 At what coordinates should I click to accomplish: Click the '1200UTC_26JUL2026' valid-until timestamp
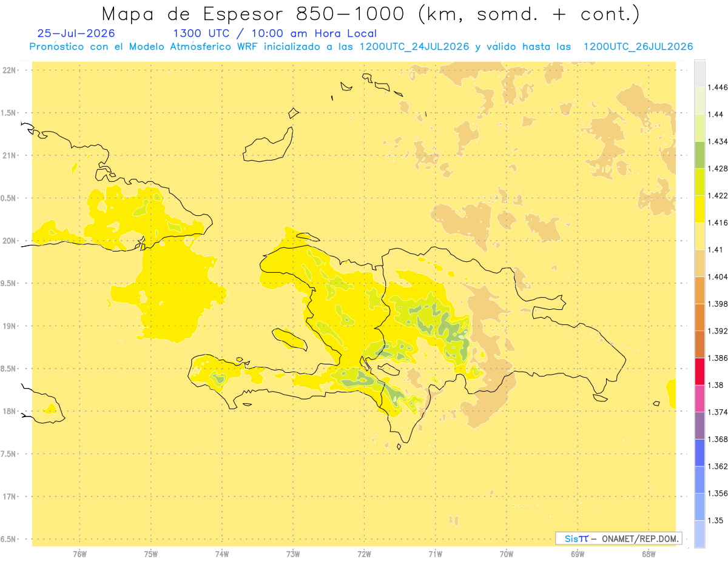638,47
